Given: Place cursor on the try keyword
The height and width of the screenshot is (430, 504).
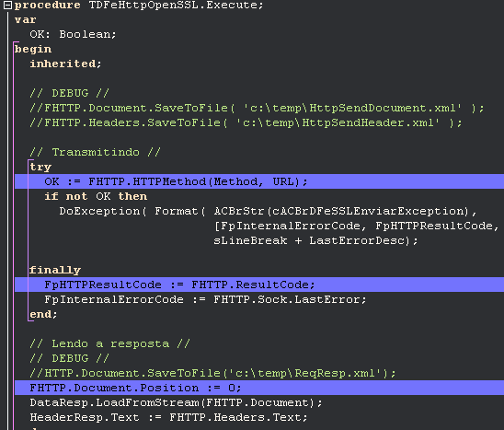Looking at the screenshot, I should tap(40, 167).
